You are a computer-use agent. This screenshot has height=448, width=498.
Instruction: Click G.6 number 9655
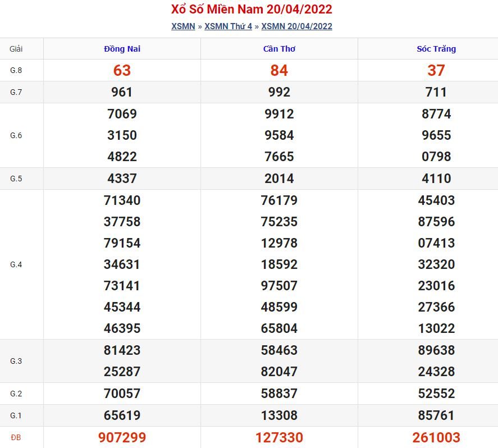point(436,135)
